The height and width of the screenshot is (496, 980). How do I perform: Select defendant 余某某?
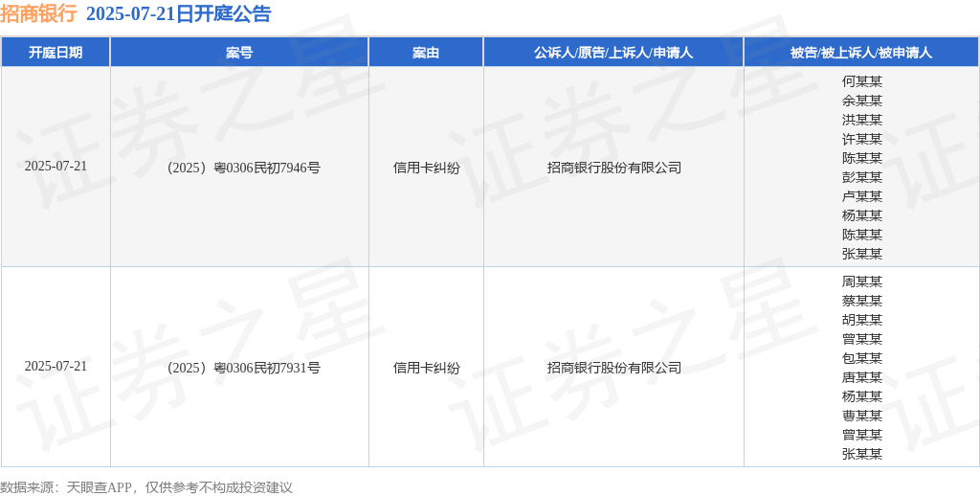tap(862, 101)
